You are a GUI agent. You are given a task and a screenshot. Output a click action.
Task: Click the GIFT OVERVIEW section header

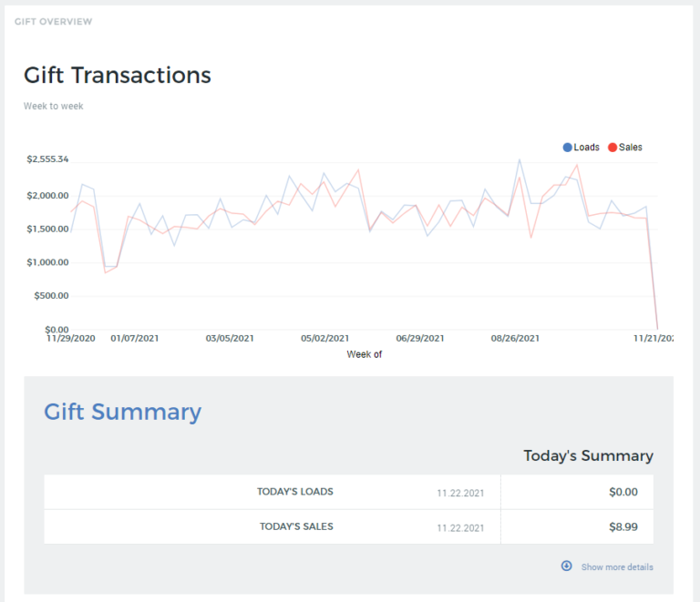point(53,21)
